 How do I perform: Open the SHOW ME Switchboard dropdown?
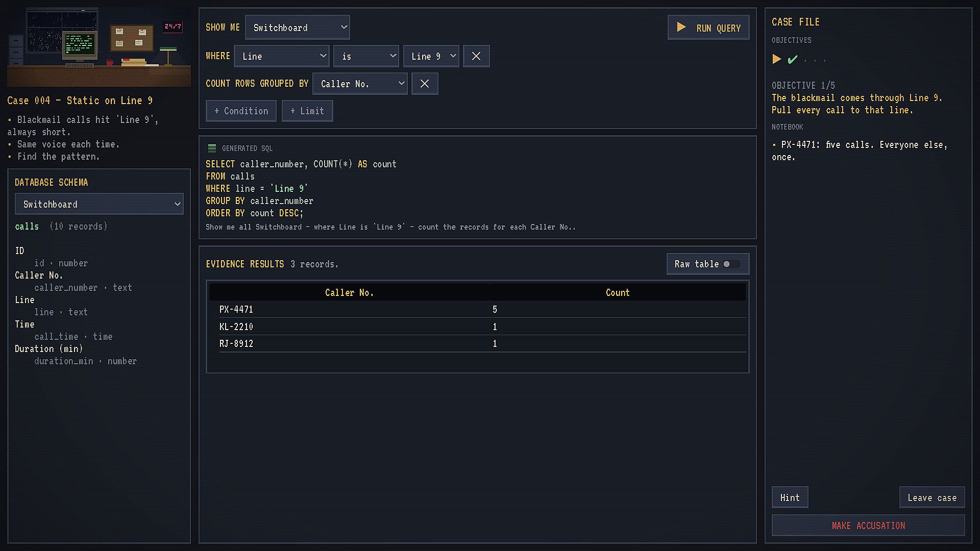tap(297, 28)
